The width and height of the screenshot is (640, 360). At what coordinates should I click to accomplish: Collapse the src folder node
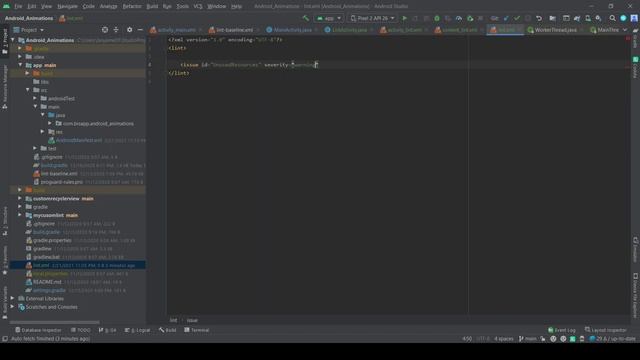(x=28, y=90)
